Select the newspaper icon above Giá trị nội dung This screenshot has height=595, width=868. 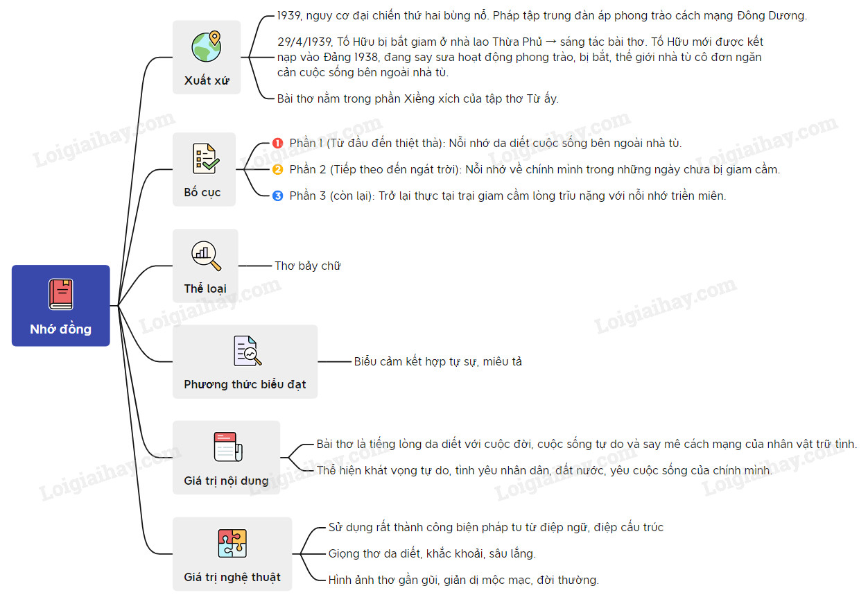pyautogui.click(x=226, y=447)
